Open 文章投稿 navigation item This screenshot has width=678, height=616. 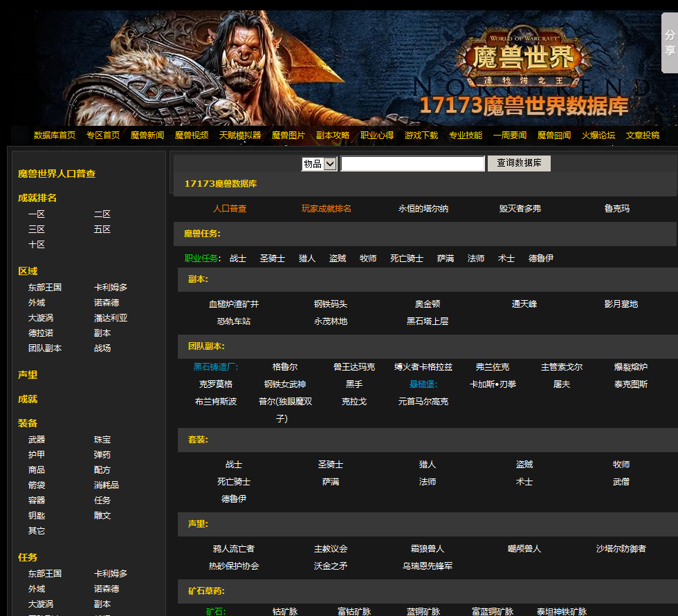(643, 136)
